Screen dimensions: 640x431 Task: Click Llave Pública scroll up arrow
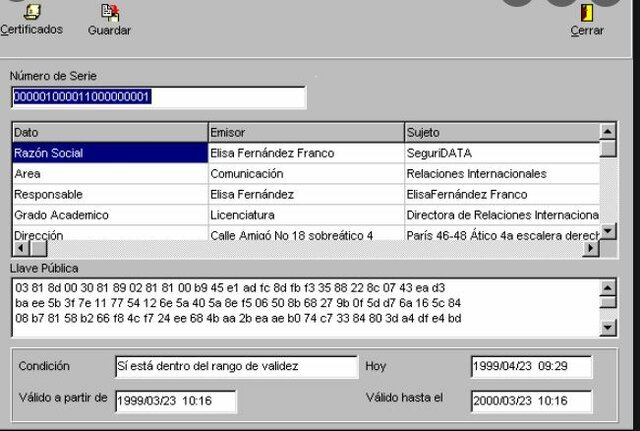coord(608,288)
